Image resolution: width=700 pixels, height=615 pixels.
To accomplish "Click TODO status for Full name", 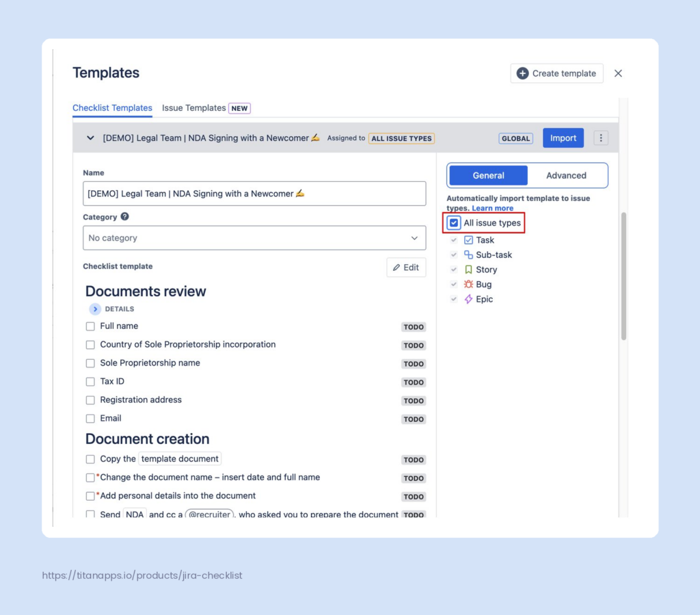I will [x=414, y=327].
